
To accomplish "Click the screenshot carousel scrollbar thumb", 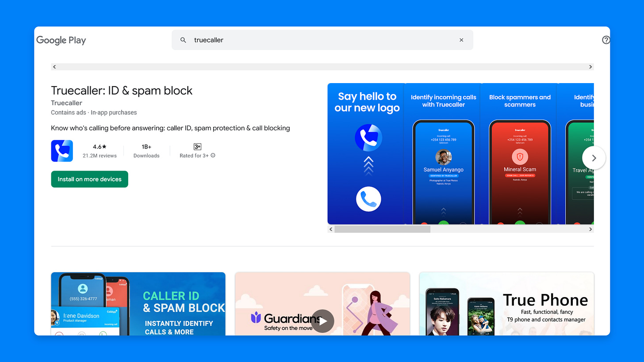I will click(382, 229).
